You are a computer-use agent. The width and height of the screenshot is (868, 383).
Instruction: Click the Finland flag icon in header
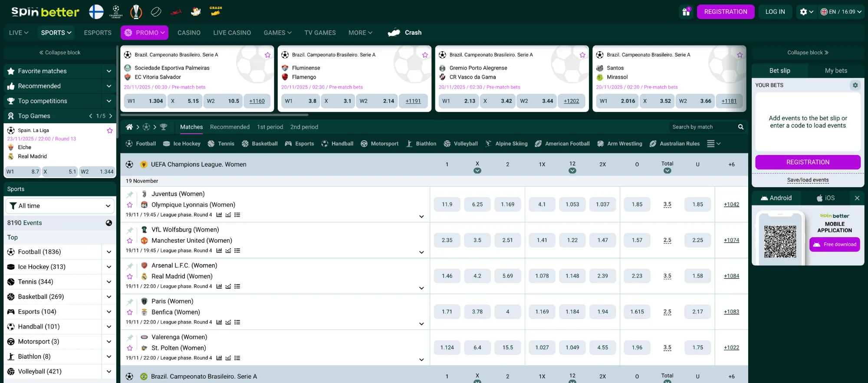point(96,12)
